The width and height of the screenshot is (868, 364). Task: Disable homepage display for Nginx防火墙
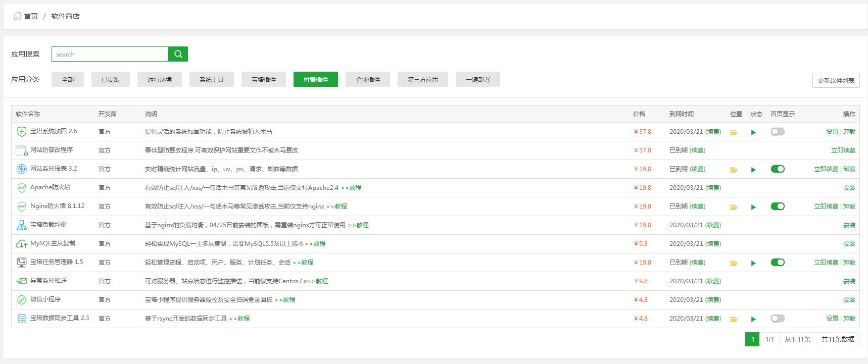click(778, 206)
